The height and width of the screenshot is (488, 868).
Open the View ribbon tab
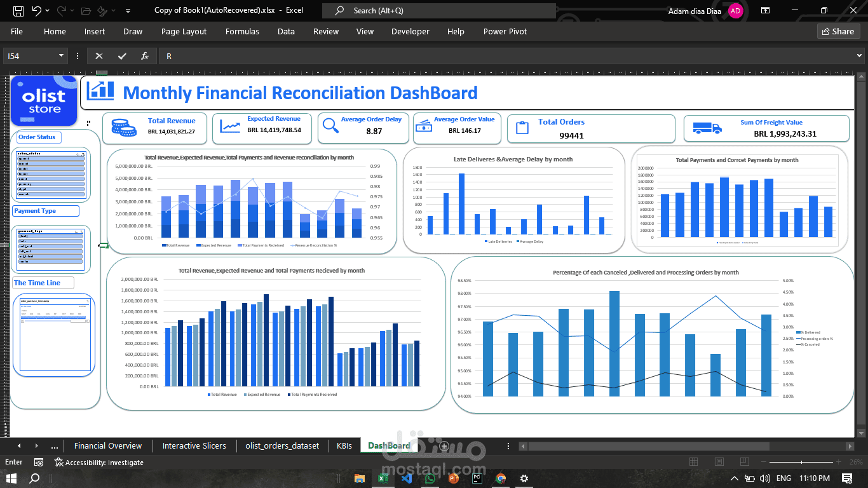pos(365,31)
